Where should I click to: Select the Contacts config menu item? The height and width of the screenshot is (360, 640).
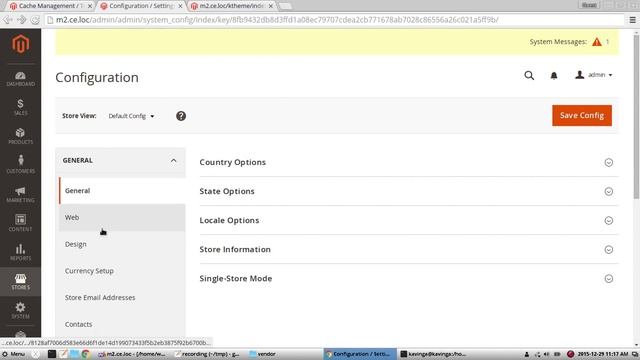pyautogui.click(x=122, y=324)
